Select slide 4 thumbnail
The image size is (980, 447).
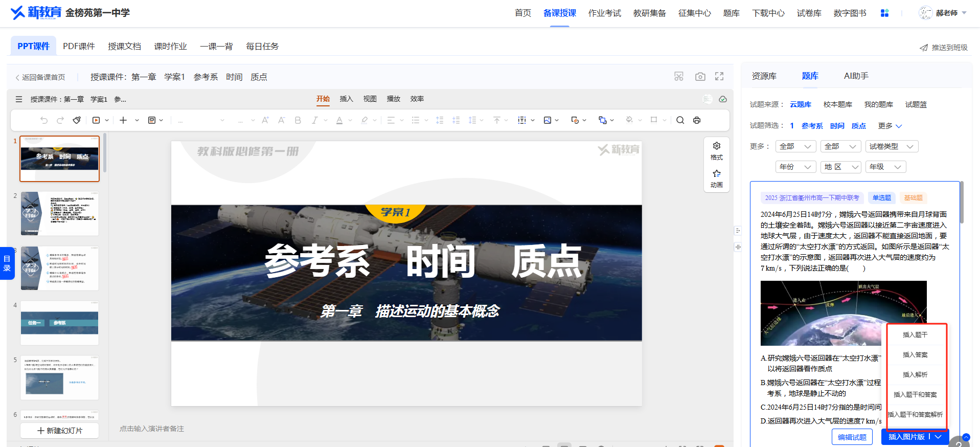pos(60,323)
